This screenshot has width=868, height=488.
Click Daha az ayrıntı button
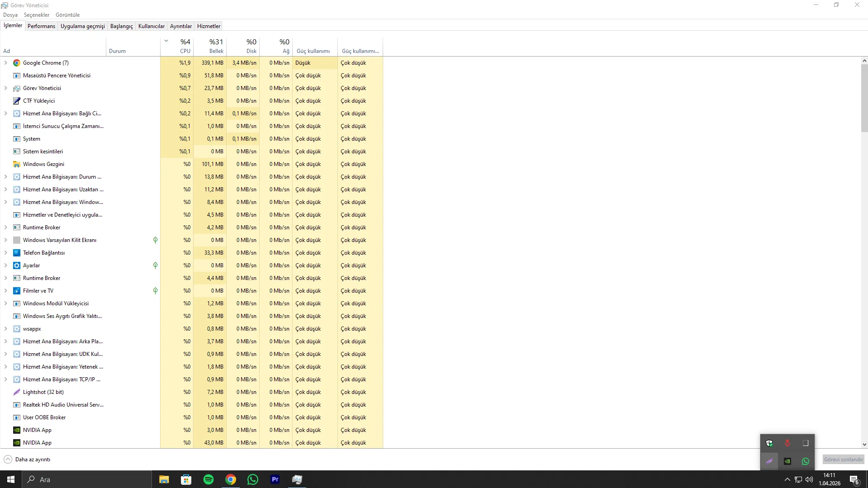click(x=27, y=460)
